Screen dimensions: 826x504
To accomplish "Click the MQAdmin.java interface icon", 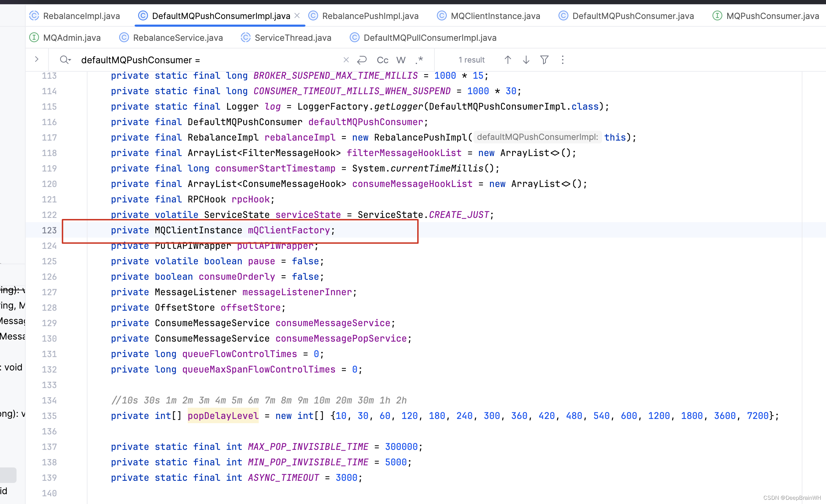I will tap(34, 38).
